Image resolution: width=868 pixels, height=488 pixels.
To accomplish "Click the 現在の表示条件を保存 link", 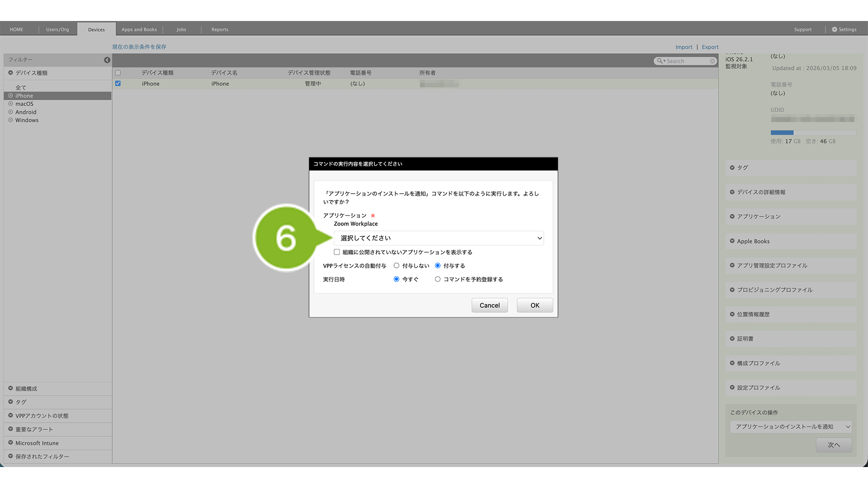I will (x=139, y=47).
